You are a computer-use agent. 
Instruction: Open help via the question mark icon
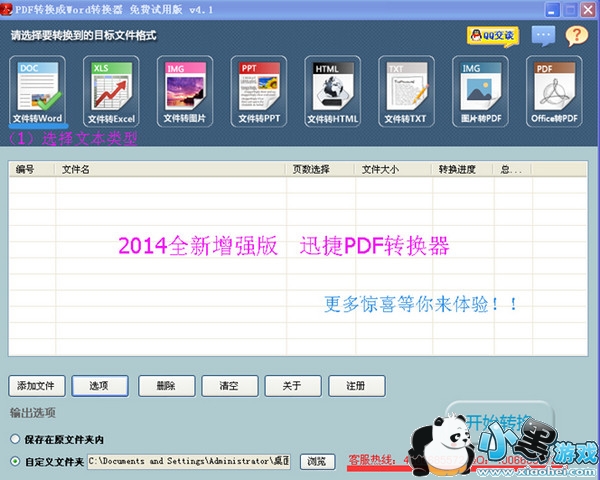[577, 36]
